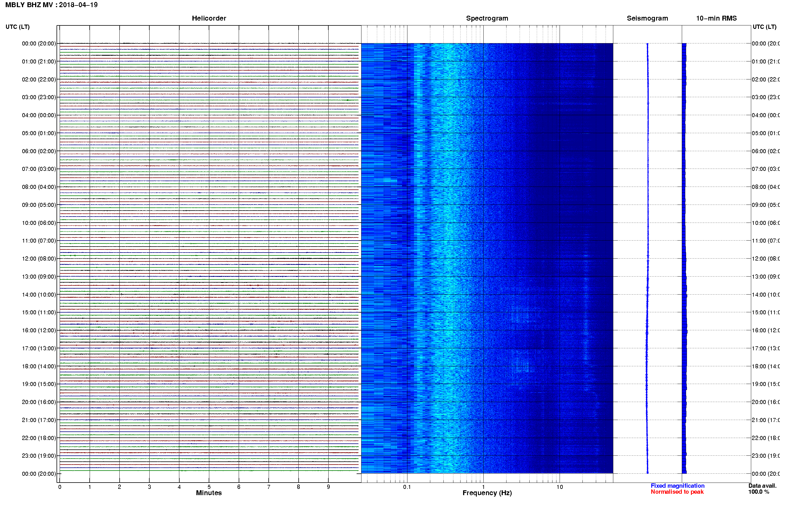Viewport: 812px width, 508px height.
Task: Click the '19:00 (15:00)' left axis label
Action: click(39, 384)
